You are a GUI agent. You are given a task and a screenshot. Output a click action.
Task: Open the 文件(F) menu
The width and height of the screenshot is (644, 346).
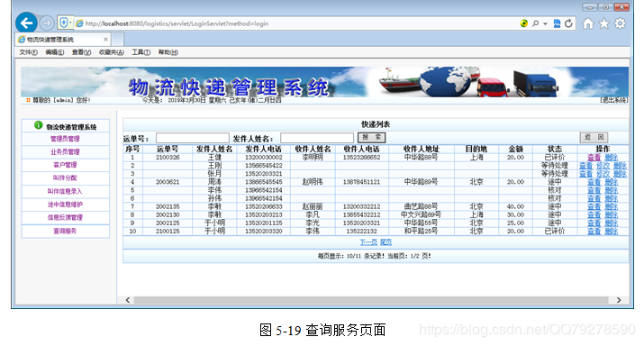click(28, 52)
